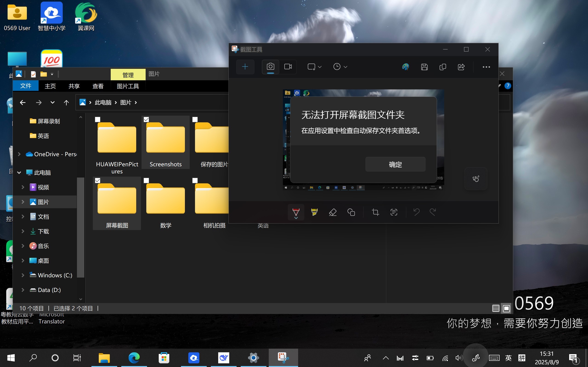Expand the OneDrive tree node
This screenshot has height=367, width=588.
coord(19,154)
